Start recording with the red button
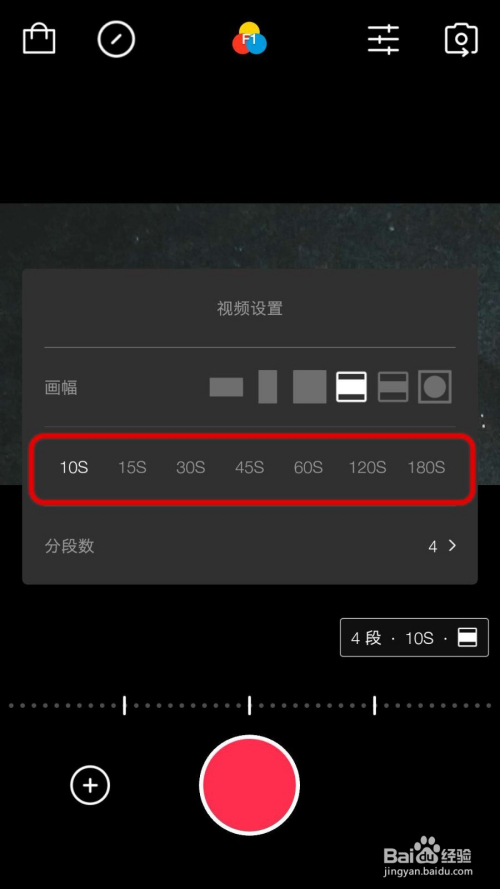 pos(249,785)
